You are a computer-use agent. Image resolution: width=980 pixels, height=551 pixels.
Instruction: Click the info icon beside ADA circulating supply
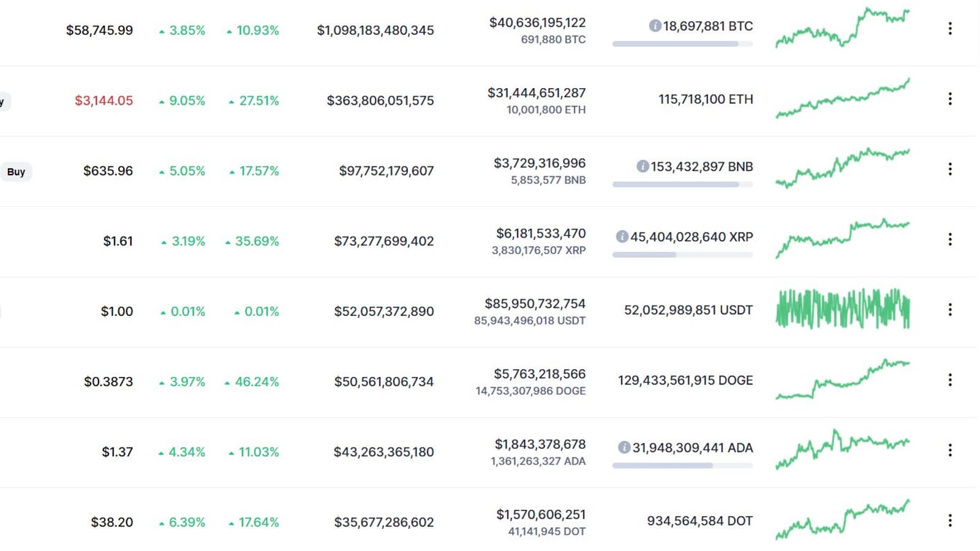624,448
